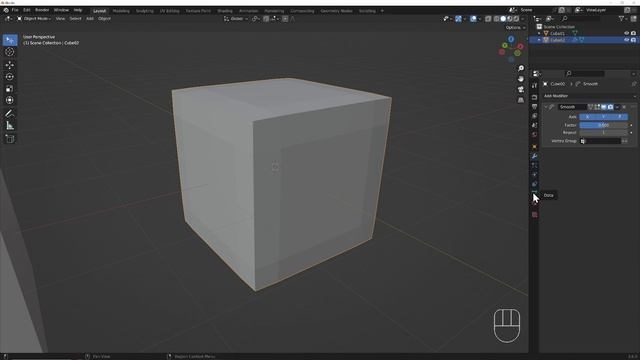Select the Transform tool

(x=10, y=100)
